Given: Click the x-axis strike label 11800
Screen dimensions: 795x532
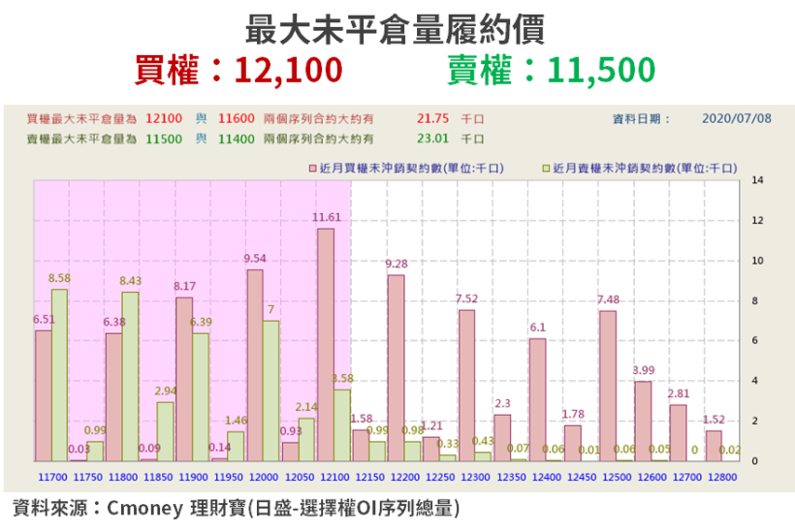Looking at the screenshot, I should [x=123, y=478].
